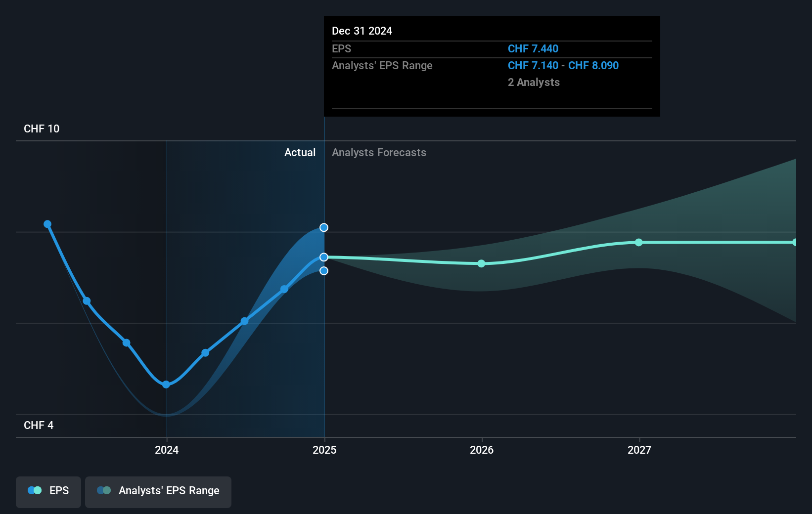
Task: Toggle the lower bound marker at 2025
Action: coord(324,270)
